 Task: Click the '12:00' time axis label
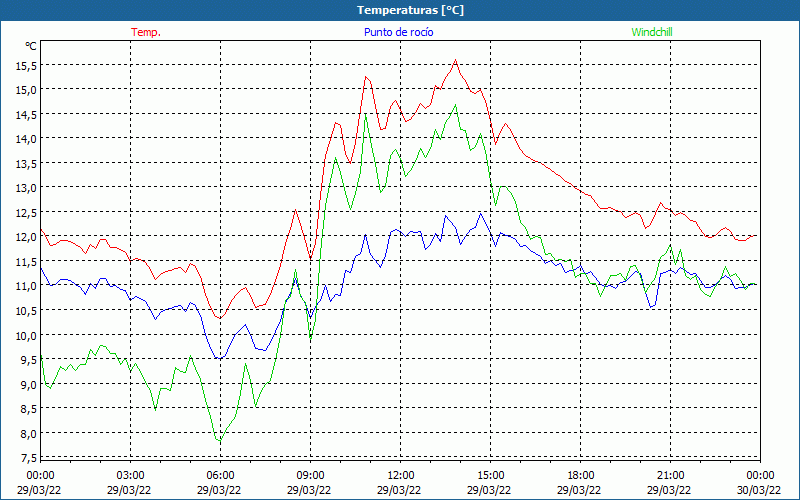pos(401,476)
